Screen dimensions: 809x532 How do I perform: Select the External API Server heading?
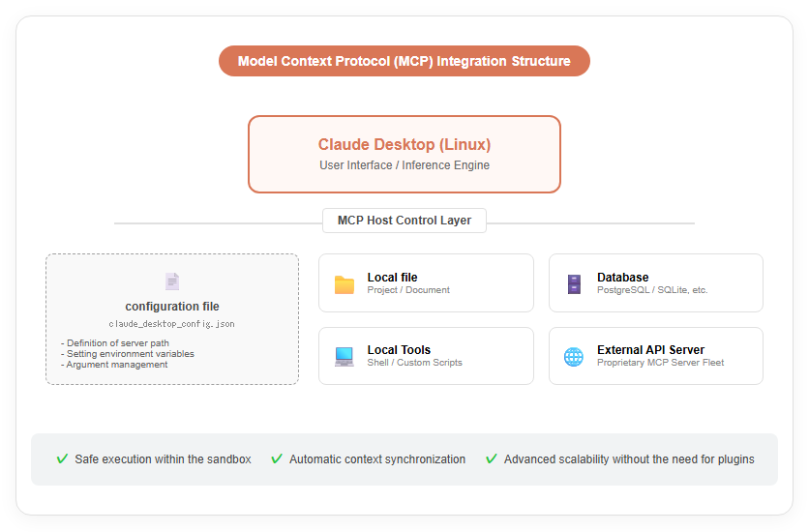pos(650,350)
